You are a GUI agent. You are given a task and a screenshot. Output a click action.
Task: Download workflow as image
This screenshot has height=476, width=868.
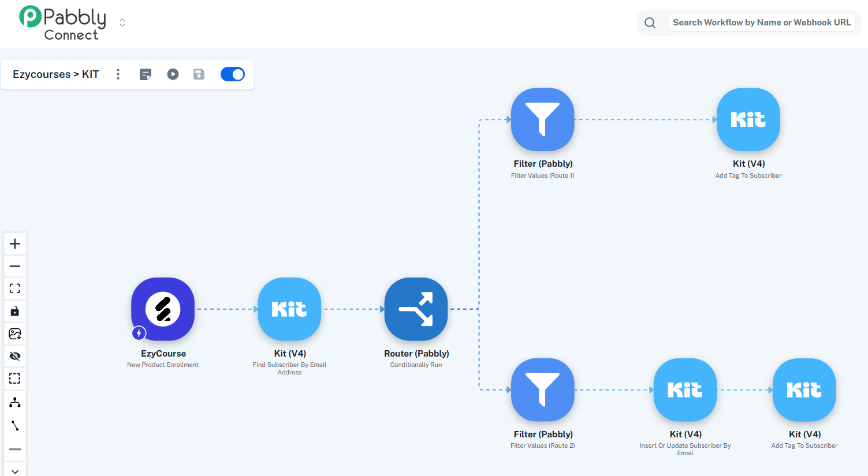[x=15, y=333]
